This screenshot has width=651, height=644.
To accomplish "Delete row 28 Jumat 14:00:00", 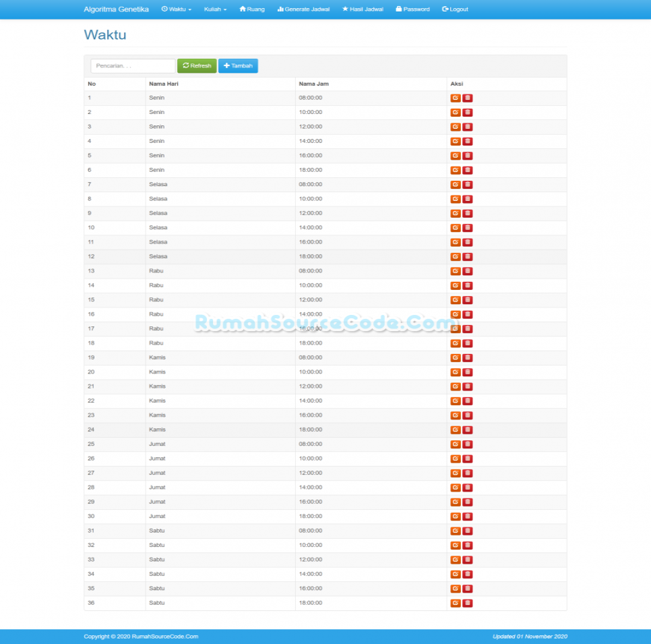I will point(468,488).
